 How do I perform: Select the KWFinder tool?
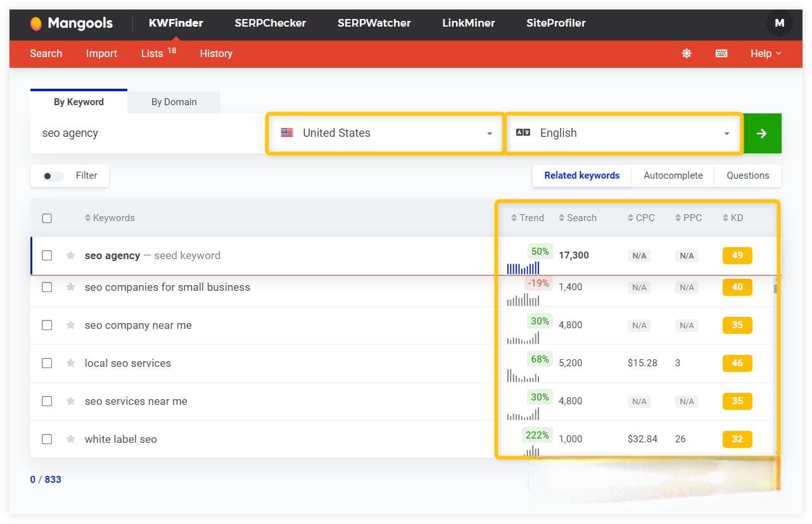pos(175,23)
